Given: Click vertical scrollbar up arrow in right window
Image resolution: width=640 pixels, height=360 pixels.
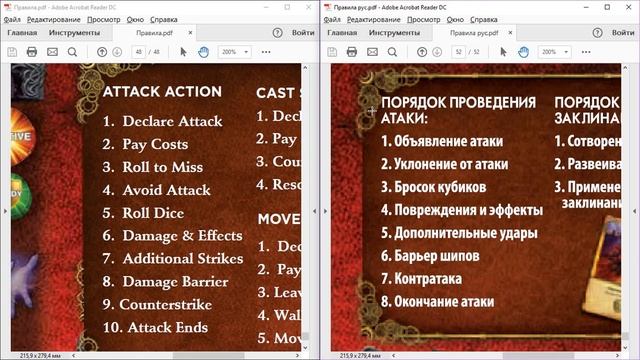Looking at the screenshot, I should coord(625,68).
